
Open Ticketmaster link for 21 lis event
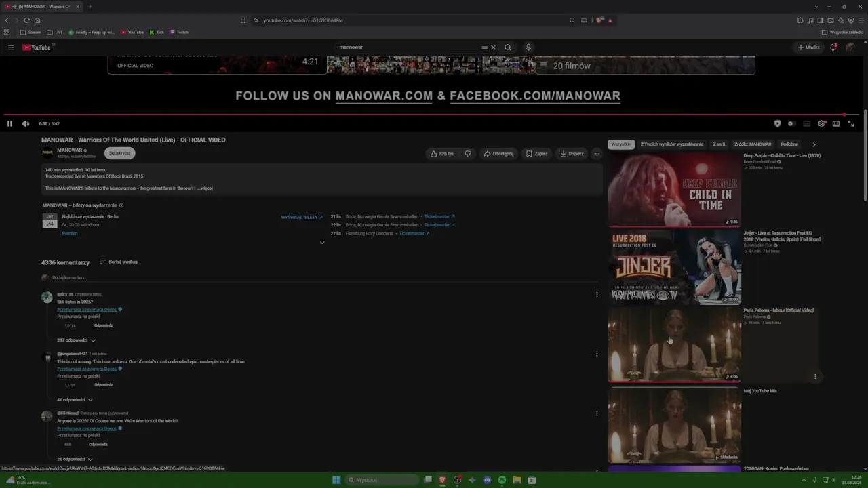[x=439, y=216]
